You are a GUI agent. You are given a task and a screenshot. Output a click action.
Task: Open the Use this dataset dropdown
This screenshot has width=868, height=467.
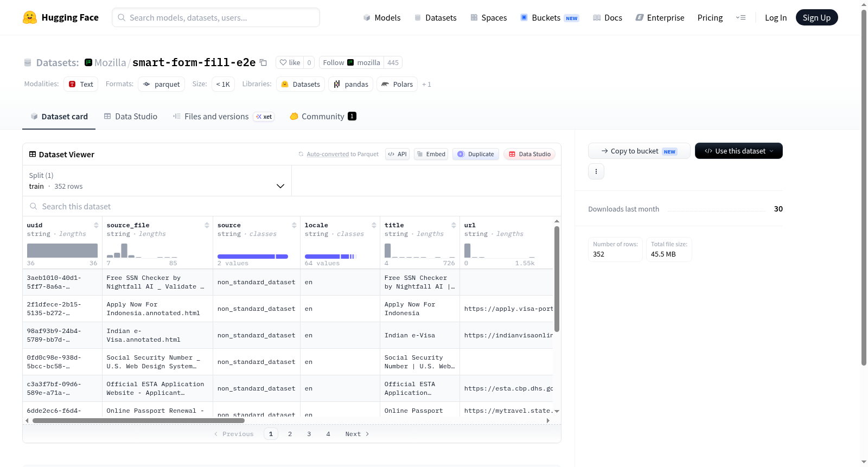(738, 151)
